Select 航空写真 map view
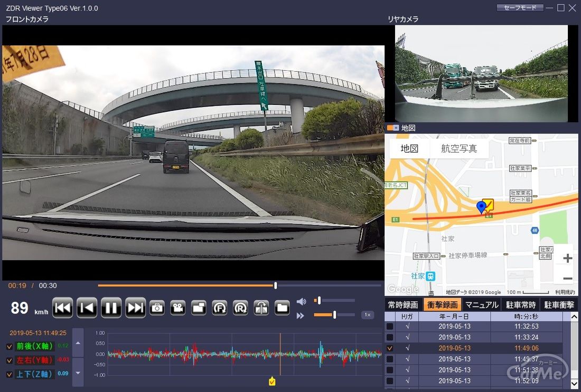The image size is (581, 392). (458, 148)
